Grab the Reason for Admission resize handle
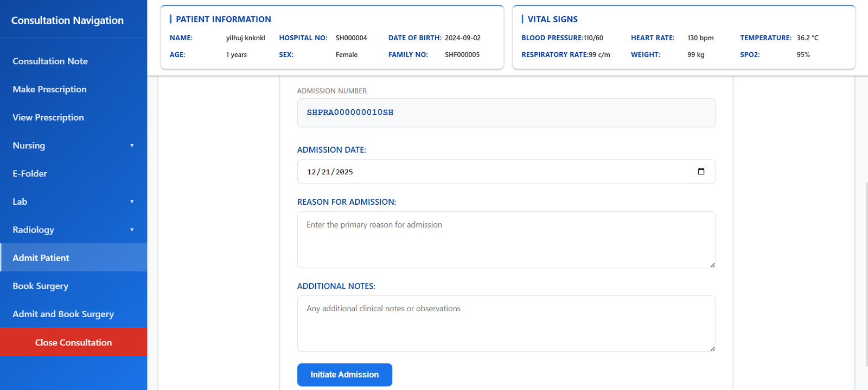868x390 pixels. pos(712,265)
